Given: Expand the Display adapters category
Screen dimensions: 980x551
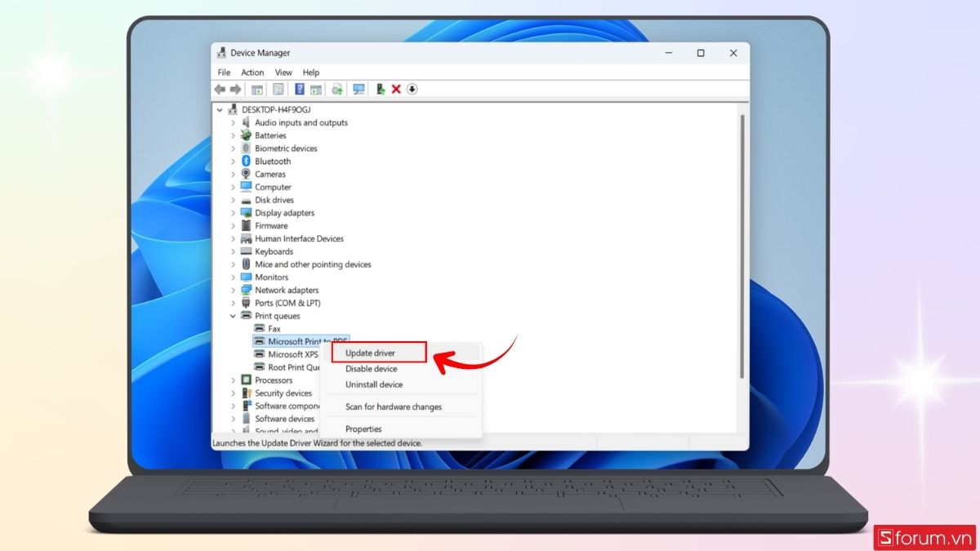Looking at the screenshot, I should pos(234,212).
